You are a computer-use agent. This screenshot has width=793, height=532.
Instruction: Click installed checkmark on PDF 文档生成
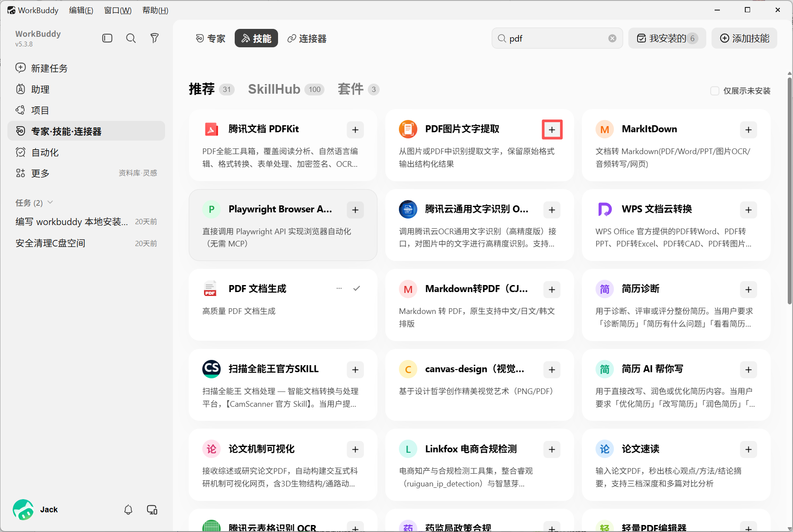[356, 289]
